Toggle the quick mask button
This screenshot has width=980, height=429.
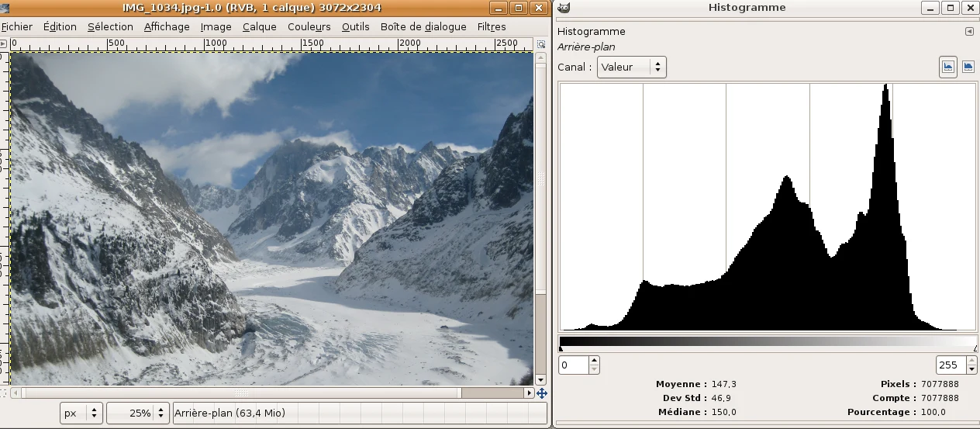4,393
